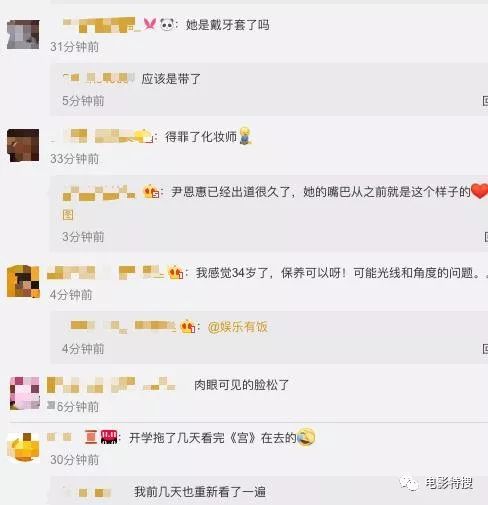Click the orange member badge before 我感觉34岁了 comment
Screen dimensions: 488x505
[x=176, y=272]
